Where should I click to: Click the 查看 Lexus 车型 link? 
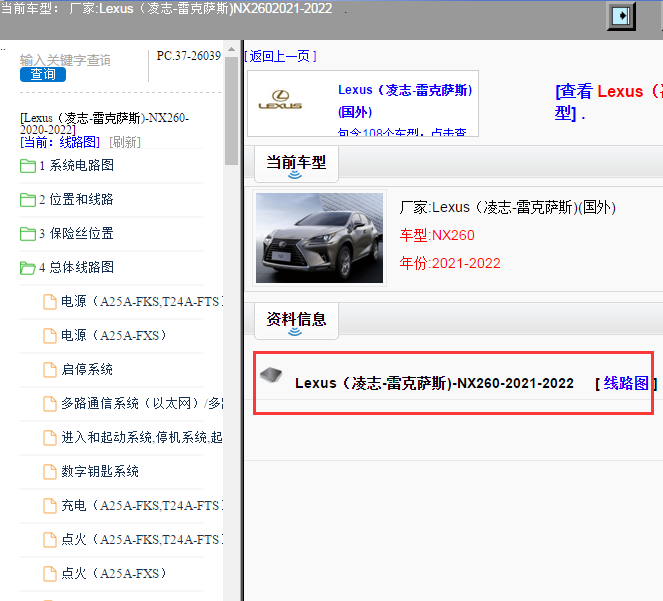[x=608, y=102]
